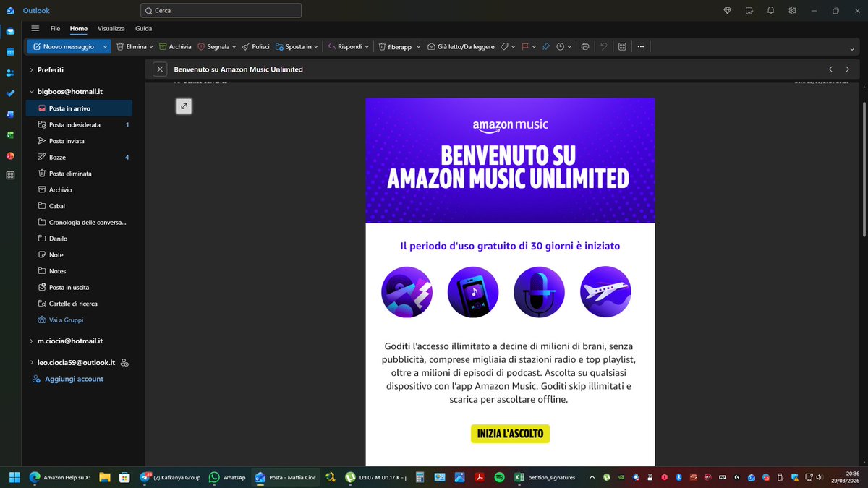Image resolution: width=868 pixels, height=488 pixels.
Task: Click the INIZIA L'ASCOLTO yellow button
Action: click(x=511, y=434)
